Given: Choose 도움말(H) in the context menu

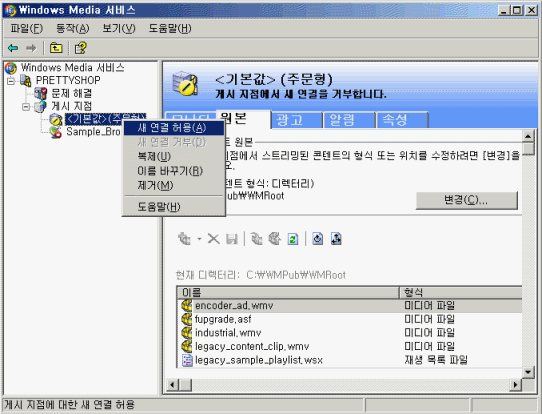Looking at the screenshot, I should [174, 207].
